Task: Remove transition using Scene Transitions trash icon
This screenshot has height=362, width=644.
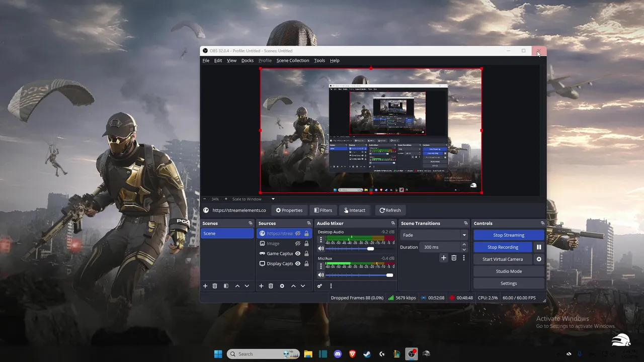Action: (454, 258)
